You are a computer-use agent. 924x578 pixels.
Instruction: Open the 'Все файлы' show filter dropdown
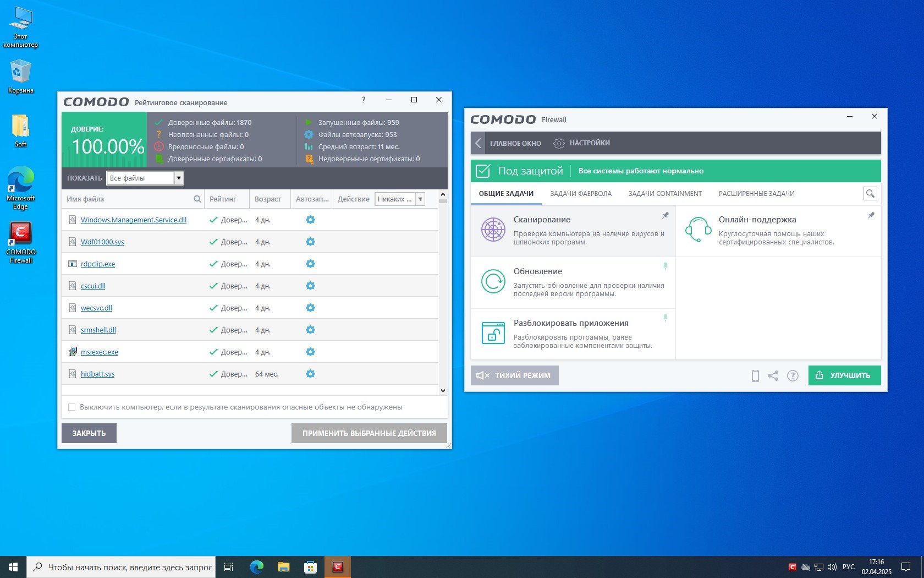click(178, 178)
